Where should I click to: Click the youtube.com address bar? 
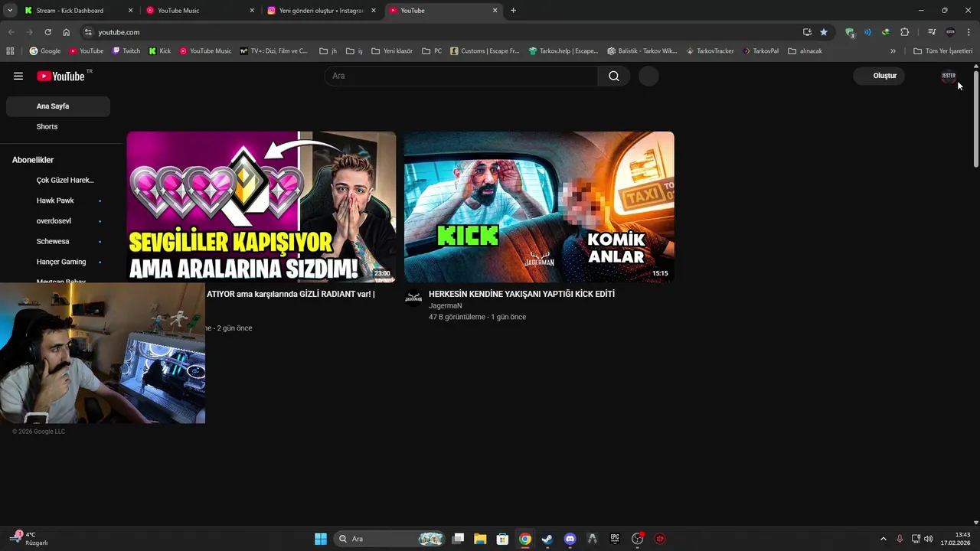click(444, 32)
